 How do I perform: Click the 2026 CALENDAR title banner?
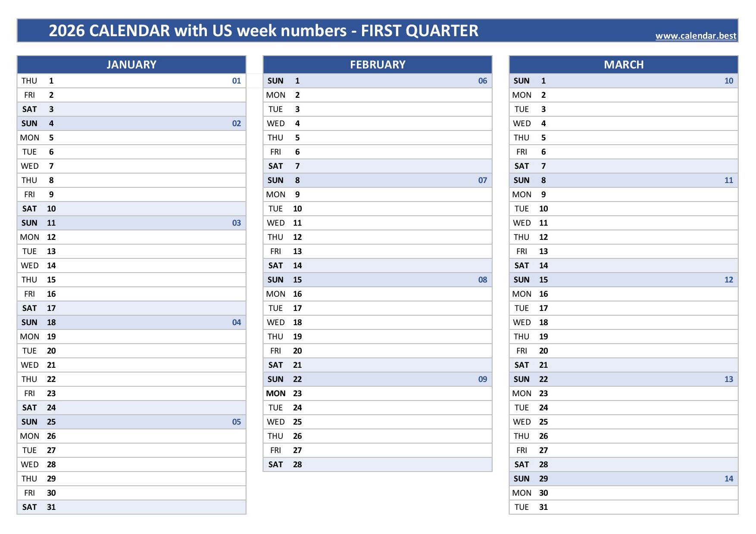378,31
